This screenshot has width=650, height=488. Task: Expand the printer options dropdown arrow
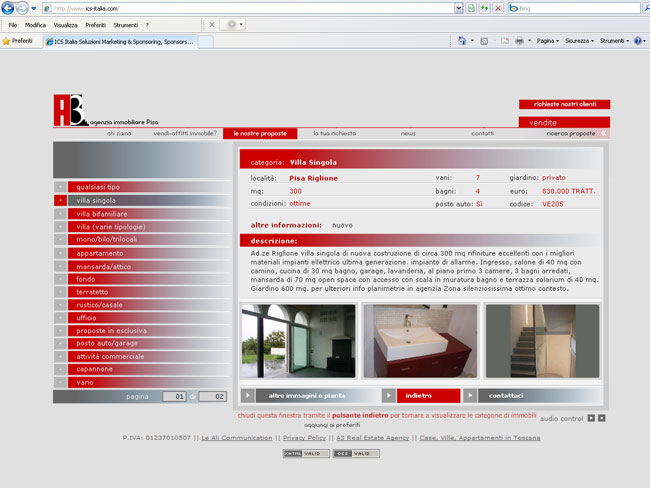[529, 41]
